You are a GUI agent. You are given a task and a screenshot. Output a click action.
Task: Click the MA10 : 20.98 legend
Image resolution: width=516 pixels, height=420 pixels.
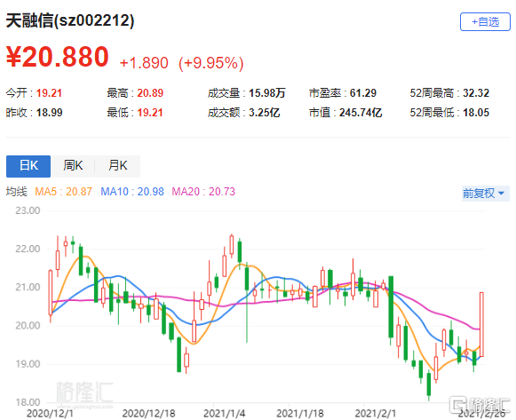click(x=132, y=192)
